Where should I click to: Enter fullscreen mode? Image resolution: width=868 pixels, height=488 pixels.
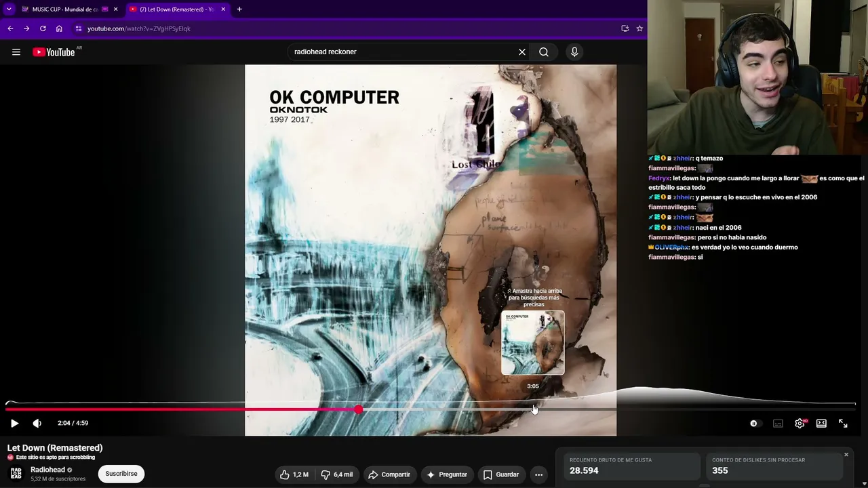coord(843,423)
